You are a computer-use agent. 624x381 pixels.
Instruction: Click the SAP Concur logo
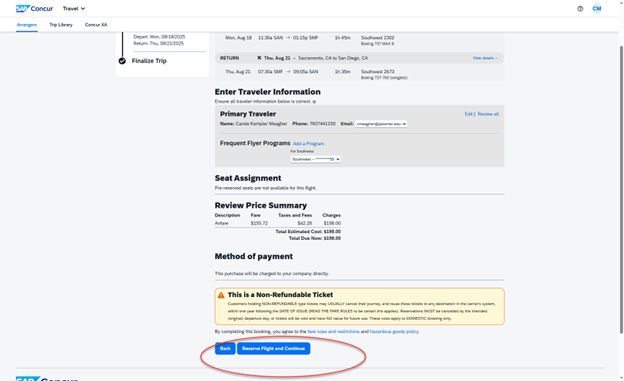[x=34, y=8]
